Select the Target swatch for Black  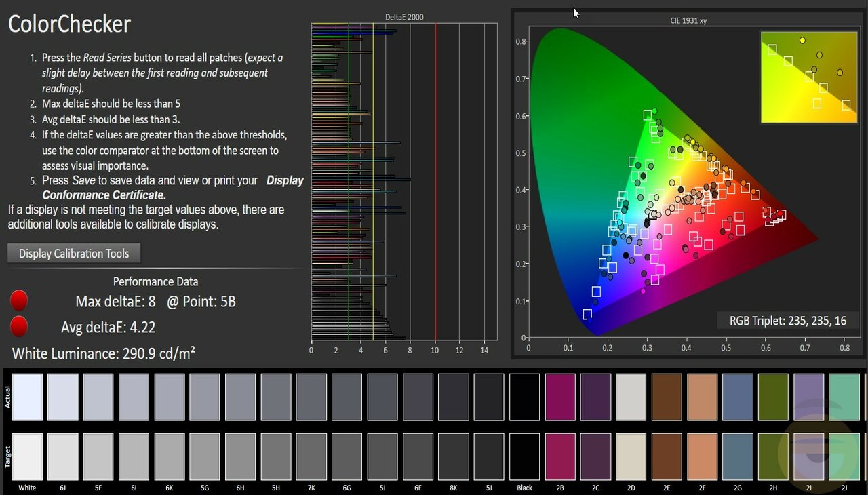(x=525, y=457)
